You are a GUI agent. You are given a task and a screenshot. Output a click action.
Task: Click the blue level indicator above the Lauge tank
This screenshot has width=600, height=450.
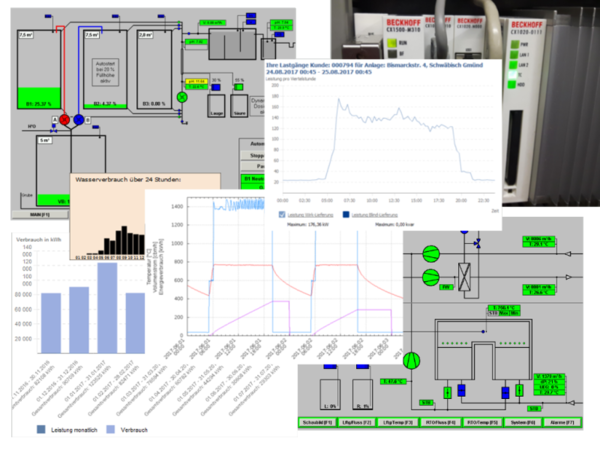pyautogui.click(x=216, y=87)
